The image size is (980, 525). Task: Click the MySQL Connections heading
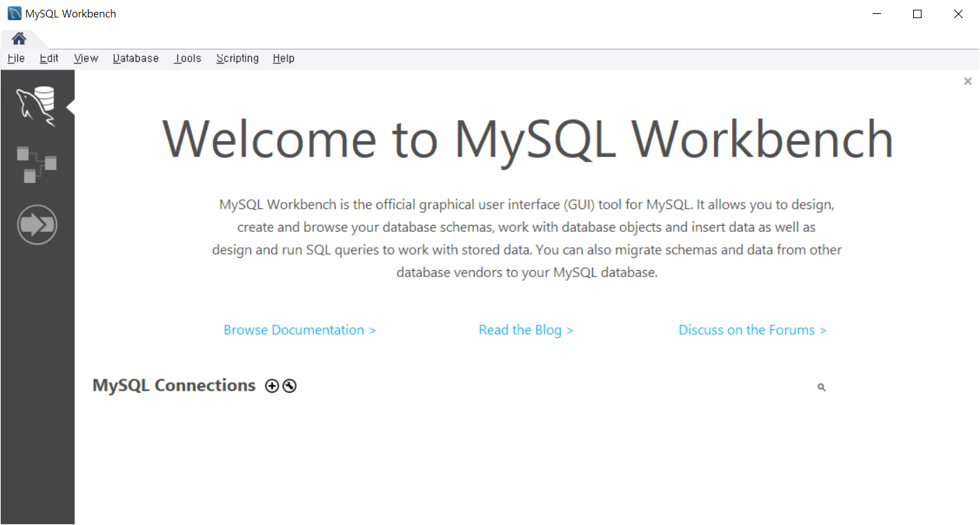click(174, 385)
